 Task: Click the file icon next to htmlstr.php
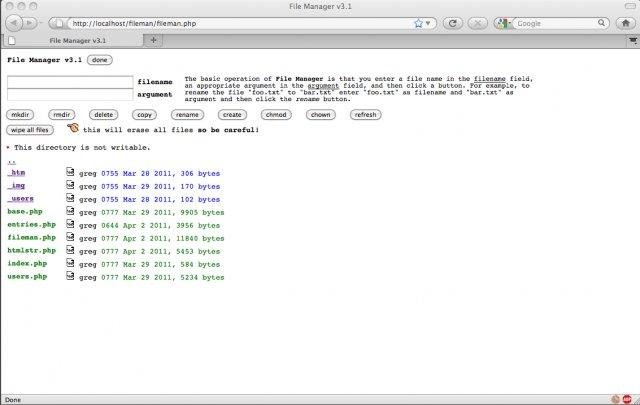click(70, 250)
